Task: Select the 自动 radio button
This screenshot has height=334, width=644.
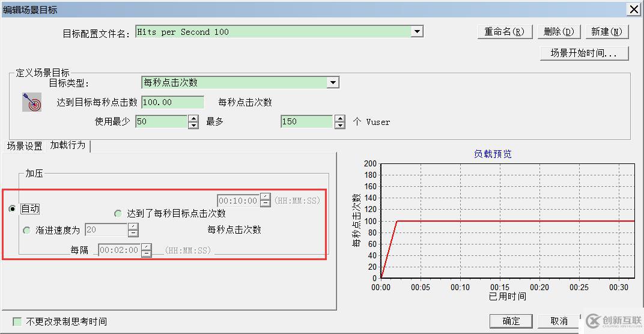Action: pyautogui.click(x=13, y=208)
